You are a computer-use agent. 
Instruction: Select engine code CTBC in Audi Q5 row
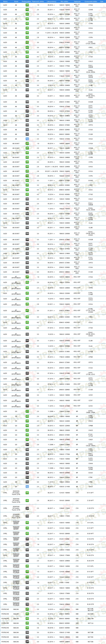[91, 477]
